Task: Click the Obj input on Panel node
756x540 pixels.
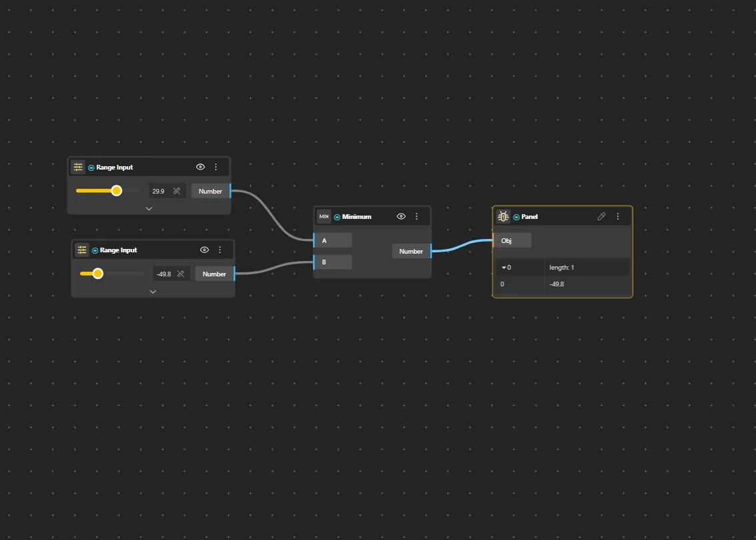Action: click(x=512, y=240)
